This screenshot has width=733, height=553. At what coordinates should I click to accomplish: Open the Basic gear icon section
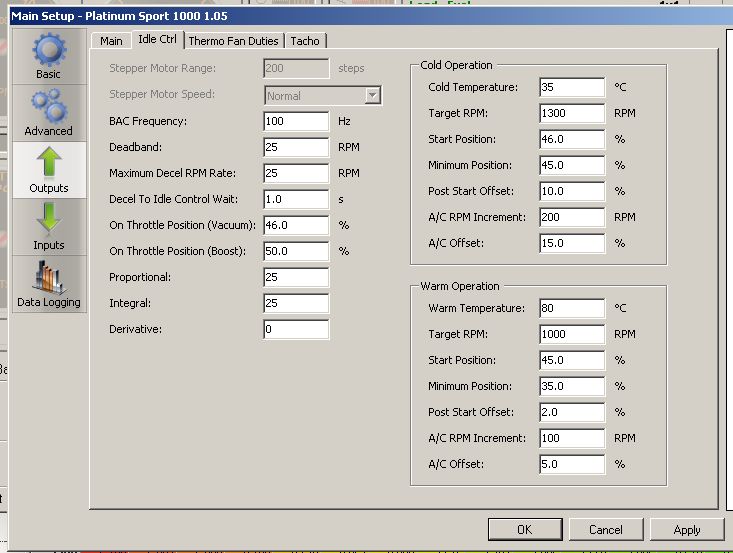point(49,56)
